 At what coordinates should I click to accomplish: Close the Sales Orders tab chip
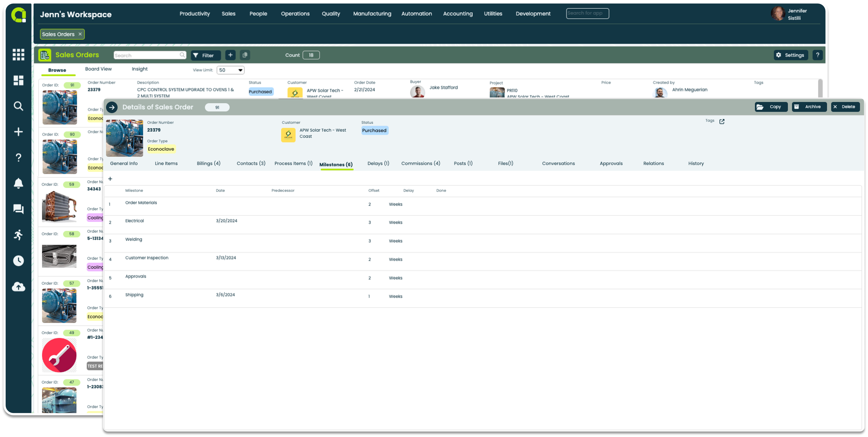pyautogui.click(x=80, y=34)
